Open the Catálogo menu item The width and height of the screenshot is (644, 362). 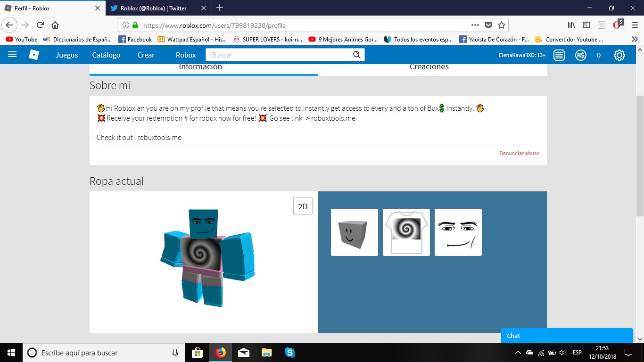click(106, 55)
